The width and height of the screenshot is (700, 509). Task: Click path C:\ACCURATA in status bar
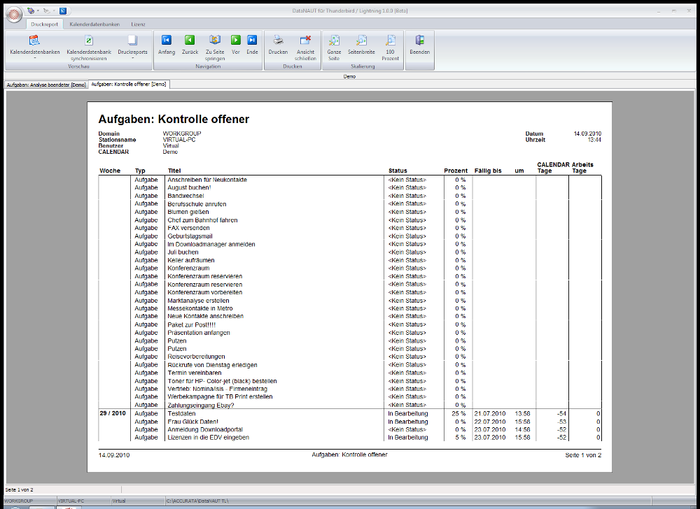coord(197,501)
